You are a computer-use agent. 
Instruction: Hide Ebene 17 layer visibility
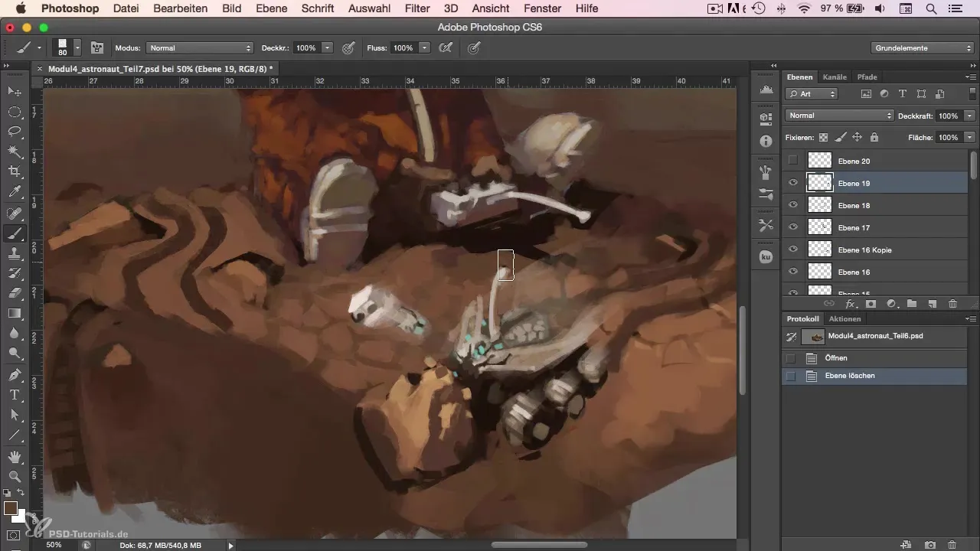click(792, 227)
